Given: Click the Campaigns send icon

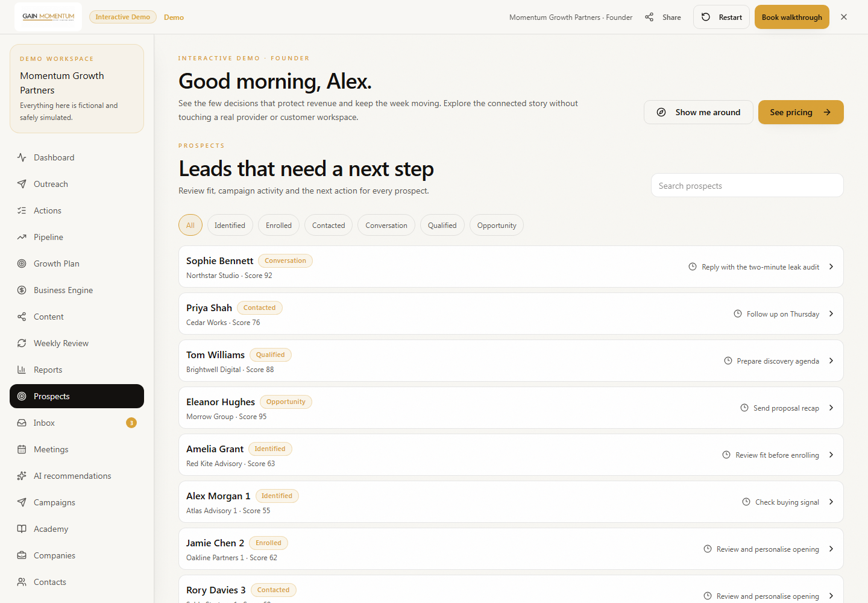Looking at the screenshot, I should click(22, 502).
